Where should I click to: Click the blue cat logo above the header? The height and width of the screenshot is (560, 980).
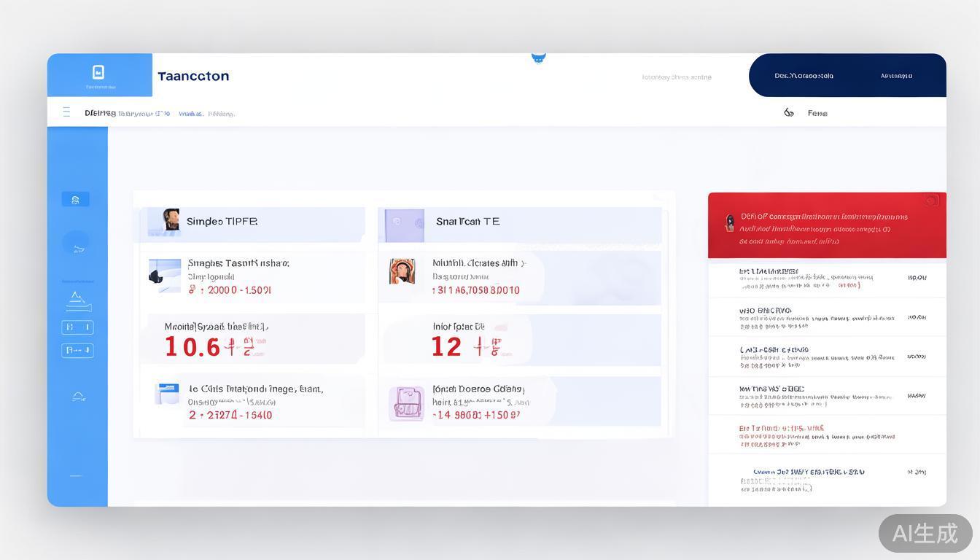538,56
